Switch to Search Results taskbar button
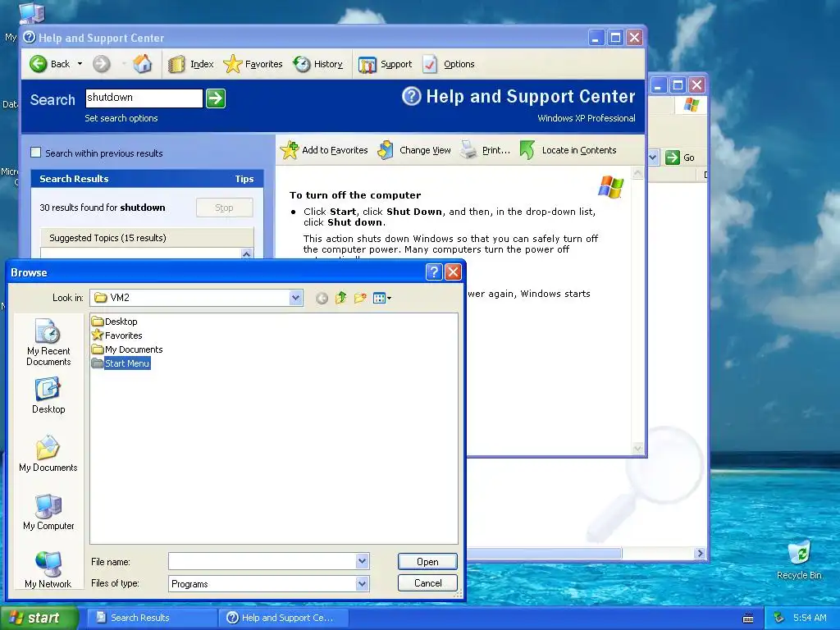The width and height of the screenshot is (840, 630). pos(152,618)
